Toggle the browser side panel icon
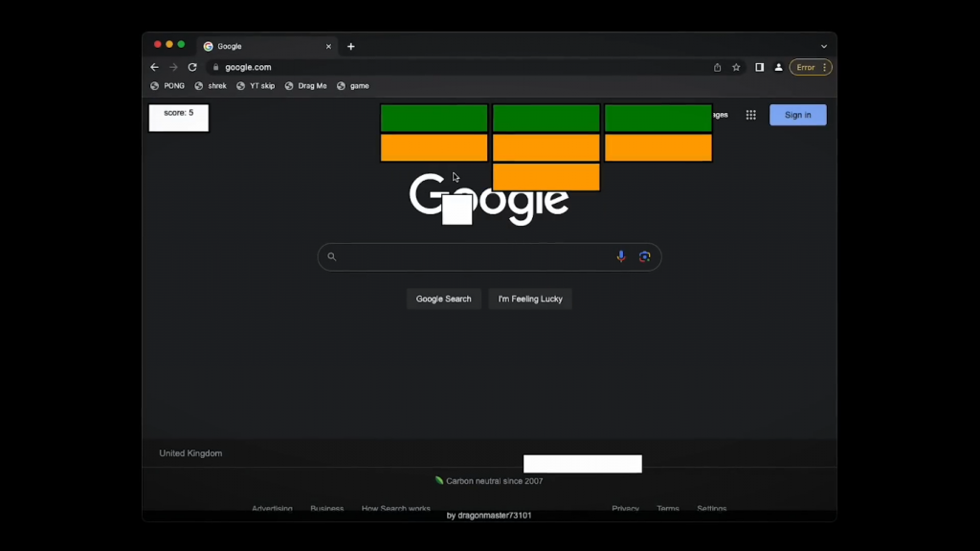This screenshot has width=980, height=551. tap(759, 68)
